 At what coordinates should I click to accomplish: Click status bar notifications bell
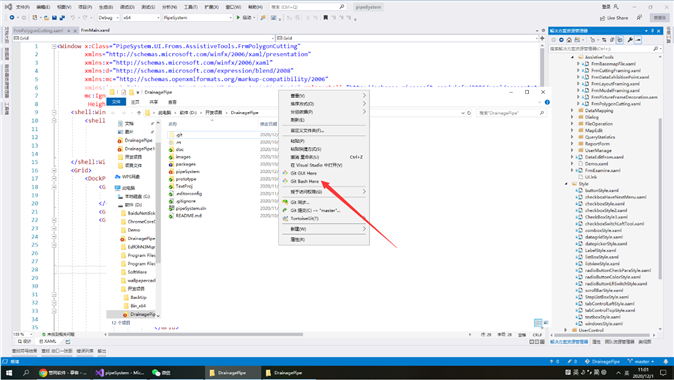665,362
